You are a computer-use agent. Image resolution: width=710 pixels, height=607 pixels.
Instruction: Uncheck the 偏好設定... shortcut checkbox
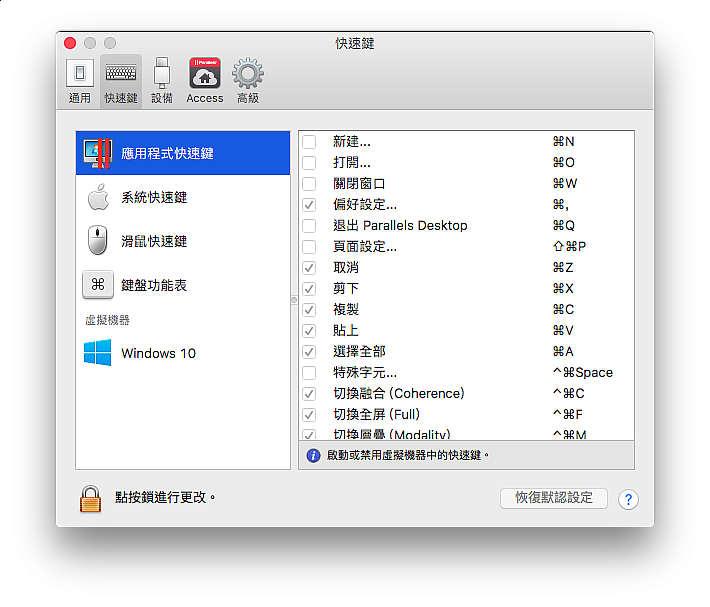point(309,205)
